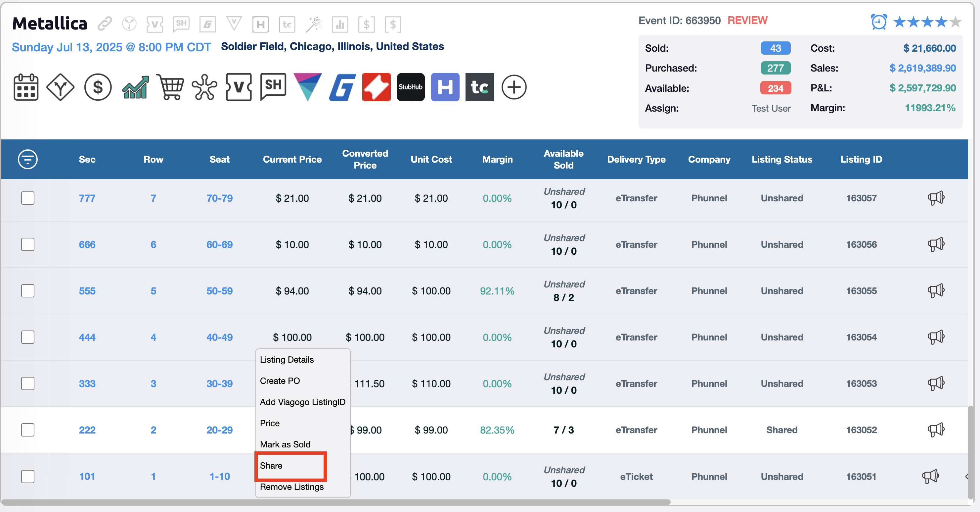Open the filter icon in table header
The height and width of the screenshot is (512, 980).
coord(28,159)
